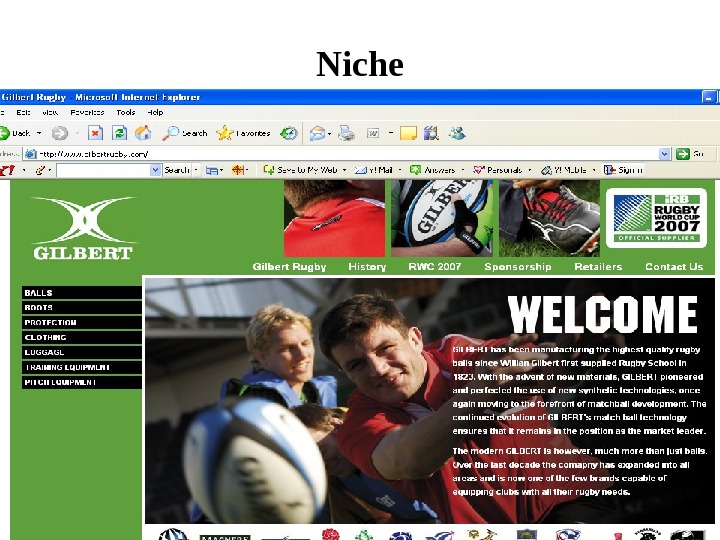This screenshot has width=720, height=540.
Task: Click the Save to My Web icon
Action: [269, 170]
